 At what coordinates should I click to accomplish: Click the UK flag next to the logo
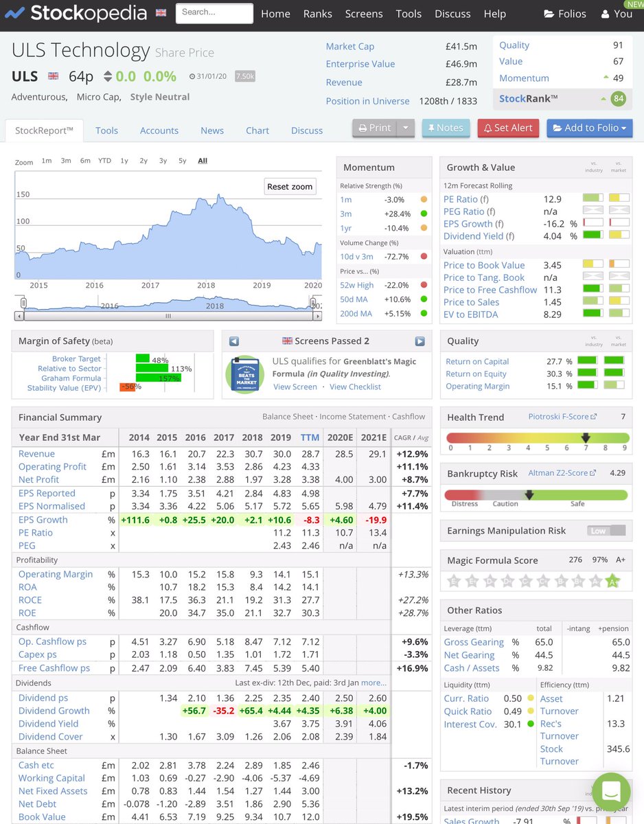(x=161, y=13)
